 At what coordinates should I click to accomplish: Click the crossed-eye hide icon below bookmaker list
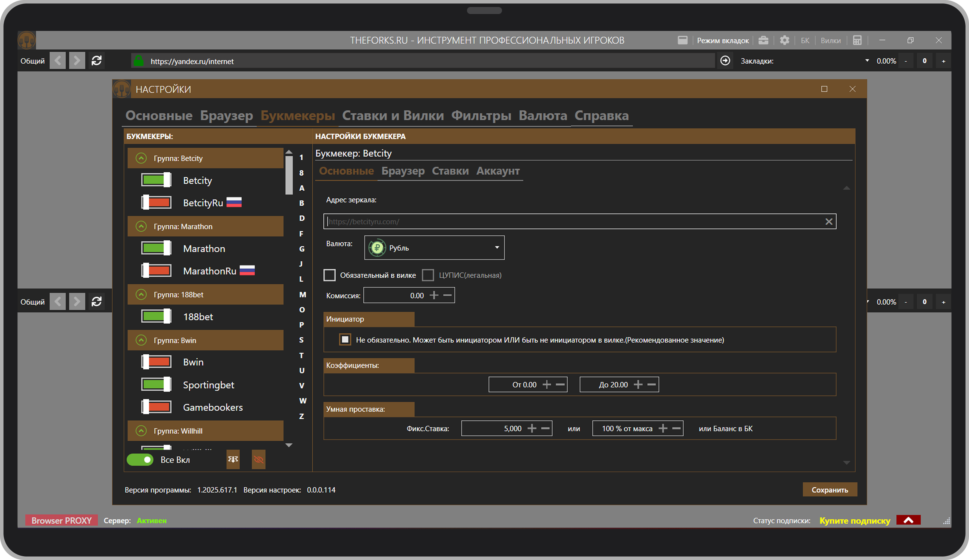[258, 460]
